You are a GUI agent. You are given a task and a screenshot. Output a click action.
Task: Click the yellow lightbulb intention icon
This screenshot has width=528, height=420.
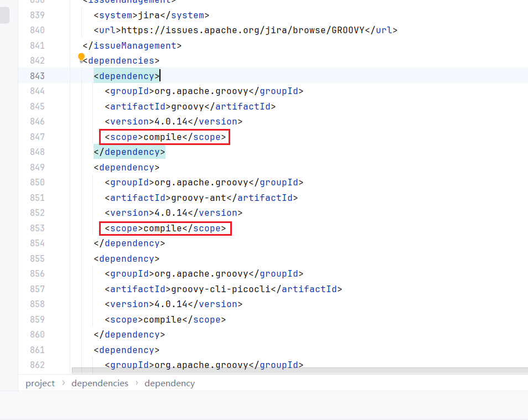tap(81, 58)
